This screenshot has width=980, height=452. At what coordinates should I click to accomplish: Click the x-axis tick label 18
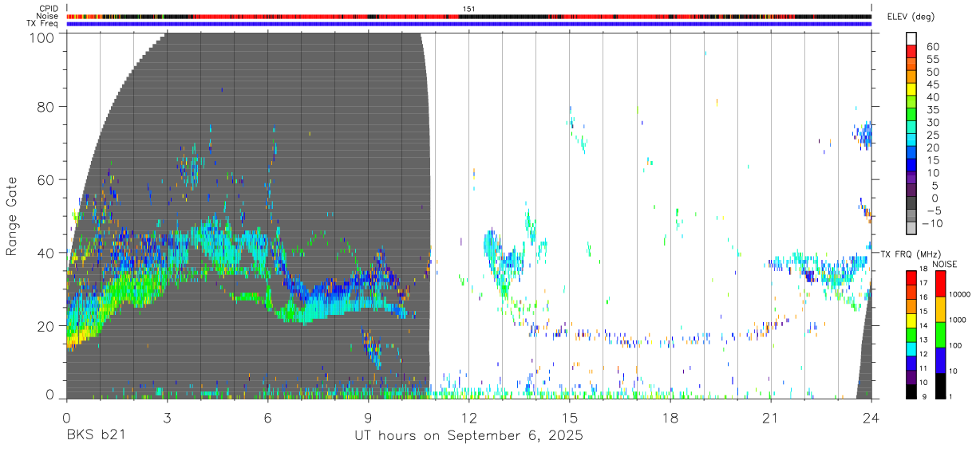coord(670,417)
